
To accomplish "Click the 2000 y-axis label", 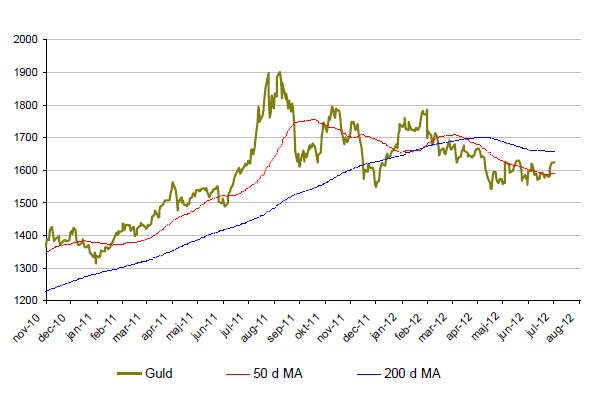I will [26, 40].
